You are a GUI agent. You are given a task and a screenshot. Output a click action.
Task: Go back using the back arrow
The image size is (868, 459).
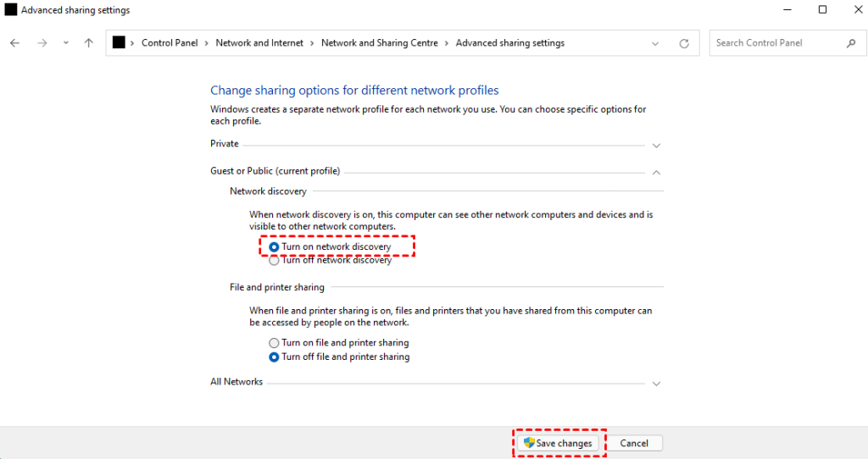(x=15, y=43)
